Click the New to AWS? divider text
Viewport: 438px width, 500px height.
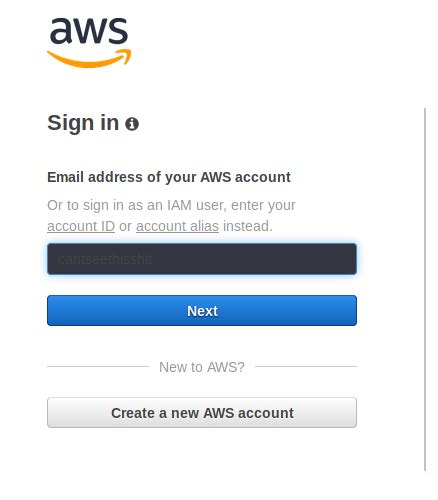coord(202,367)
